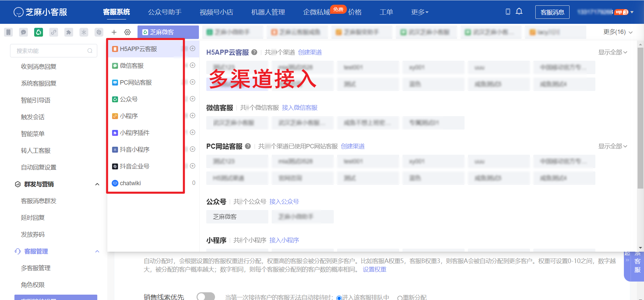
Task: Add a channel with the plus icon
Action: coord(114,32)
